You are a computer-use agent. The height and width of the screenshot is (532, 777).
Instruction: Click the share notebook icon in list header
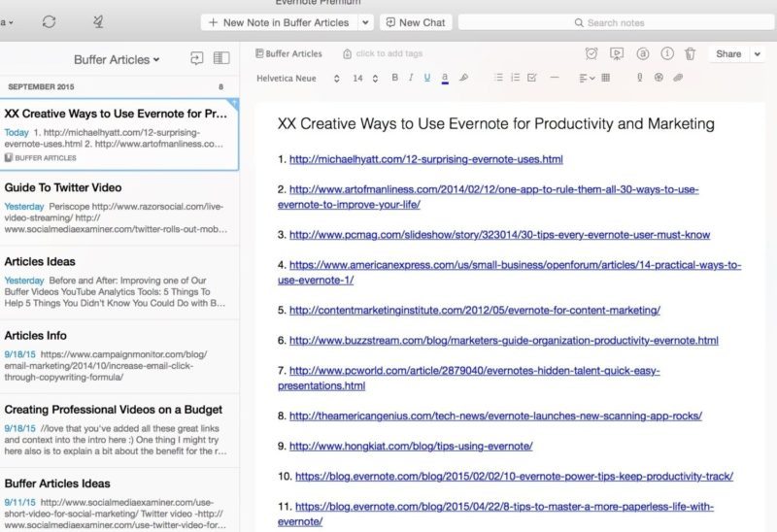pyautogui.click(x=197, y=58)
